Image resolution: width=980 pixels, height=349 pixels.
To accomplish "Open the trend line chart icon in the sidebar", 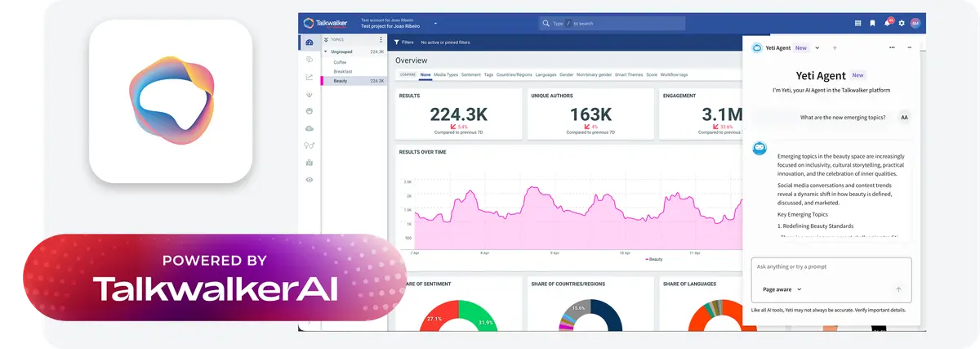I will (310, 77).
